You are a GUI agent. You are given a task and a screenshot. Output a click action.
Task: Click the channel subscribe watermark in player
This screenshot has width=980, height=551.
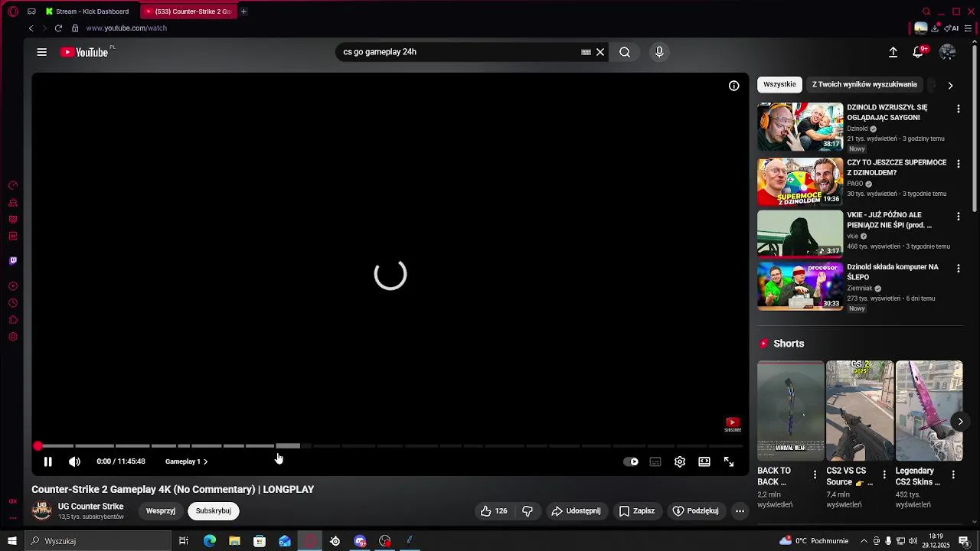click(733, 424)
